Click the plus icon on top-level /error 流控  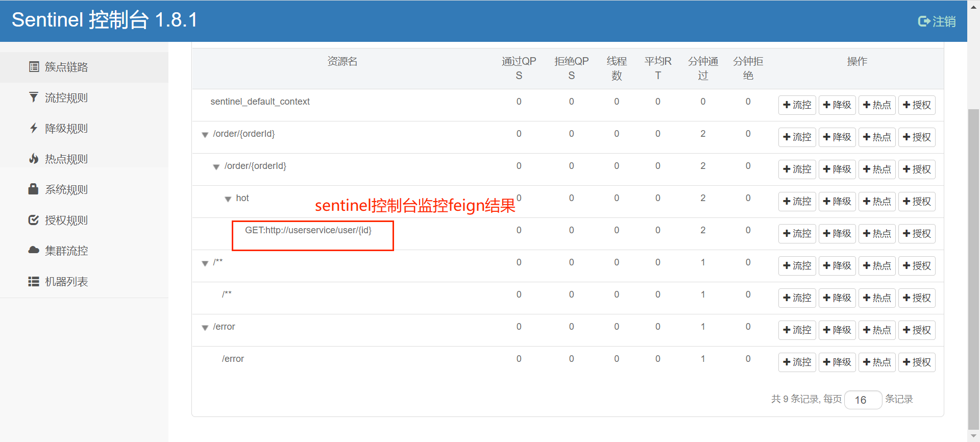[787, 330]
